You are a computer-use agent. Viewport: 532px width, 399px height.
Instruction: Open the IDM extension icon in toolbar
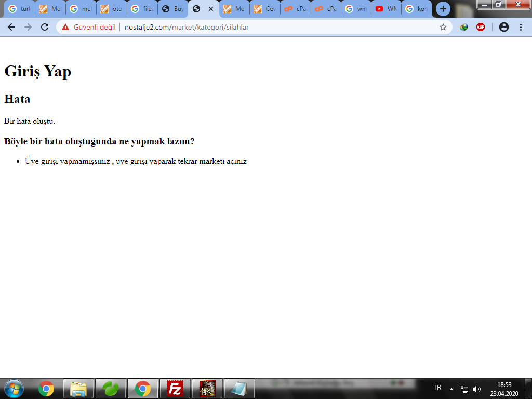tap(464, 27)
